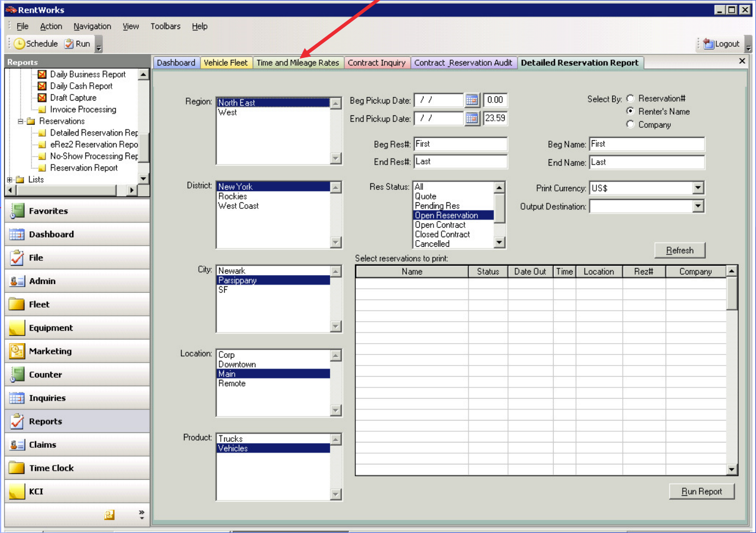Click the Claims panel icon
Image resolution: width=756 pixels, height=533 pixels.
click(17, 445)
